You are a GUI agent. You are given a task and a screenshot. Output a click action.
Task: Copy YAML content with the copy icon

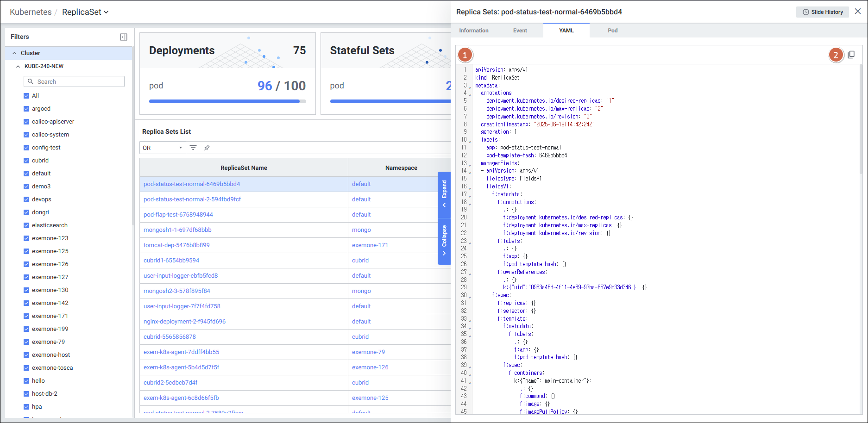pyautogui.click(x=851, y=55)
